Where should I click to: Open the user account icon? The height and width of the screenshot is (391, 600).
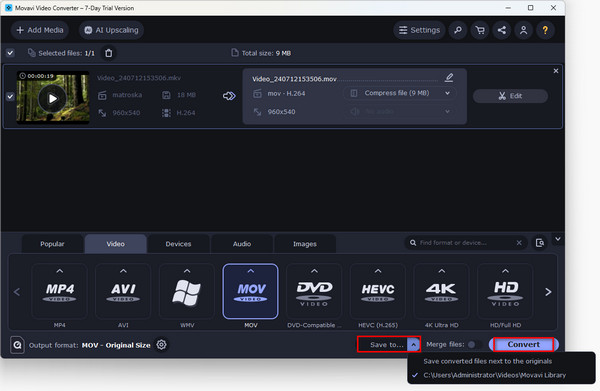point(523,30)
